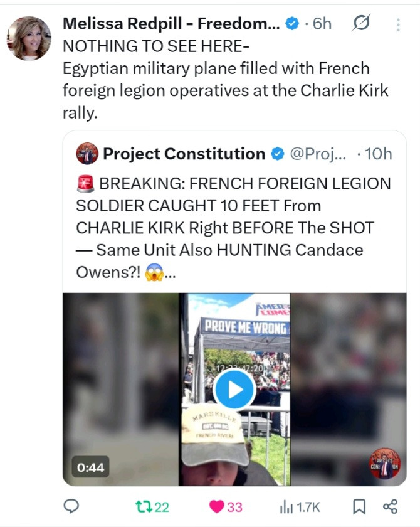Open Melissa Redpill's profile picture
Screen dimensions: 420x527
29,38
